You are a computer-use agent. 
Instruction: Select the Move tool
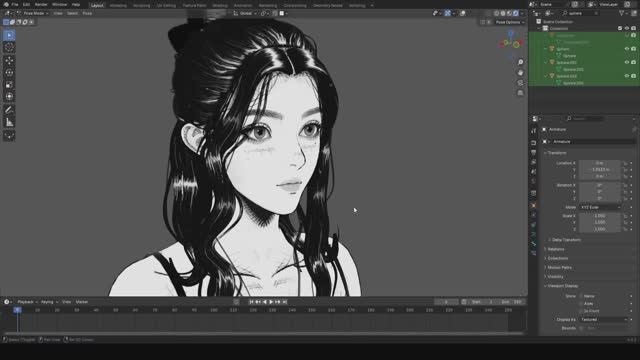(x=9, y=60)
